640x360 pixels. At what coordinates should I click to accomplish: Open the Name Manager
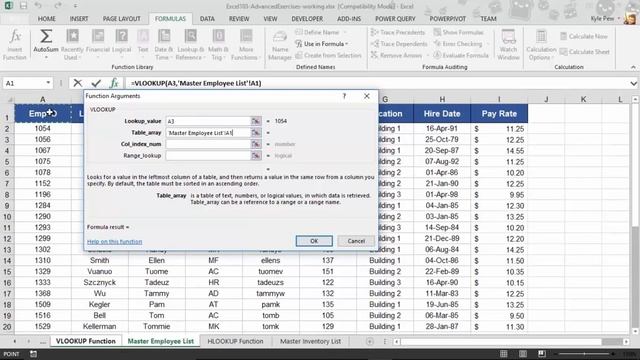click(280, 45)
